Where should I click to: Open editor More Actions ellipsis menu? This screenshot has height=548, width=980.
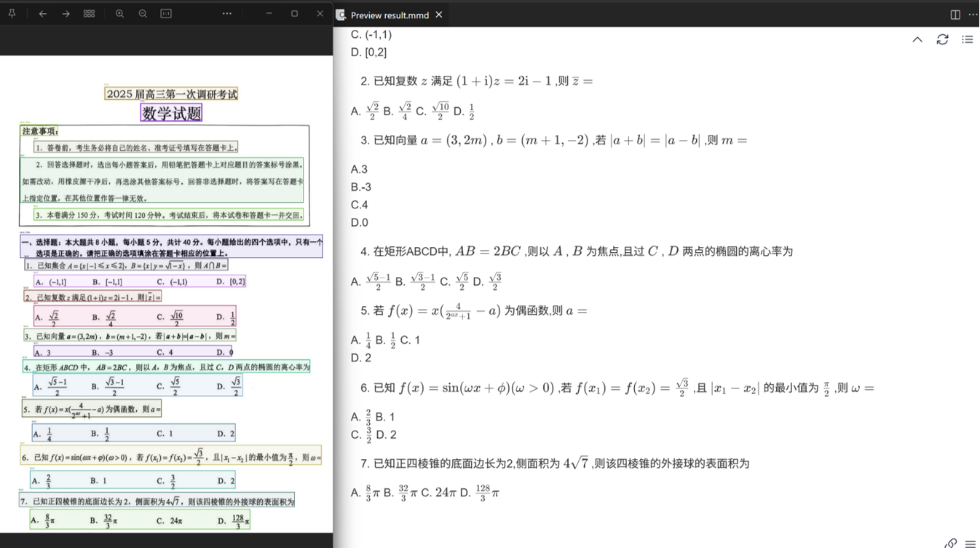973,15
